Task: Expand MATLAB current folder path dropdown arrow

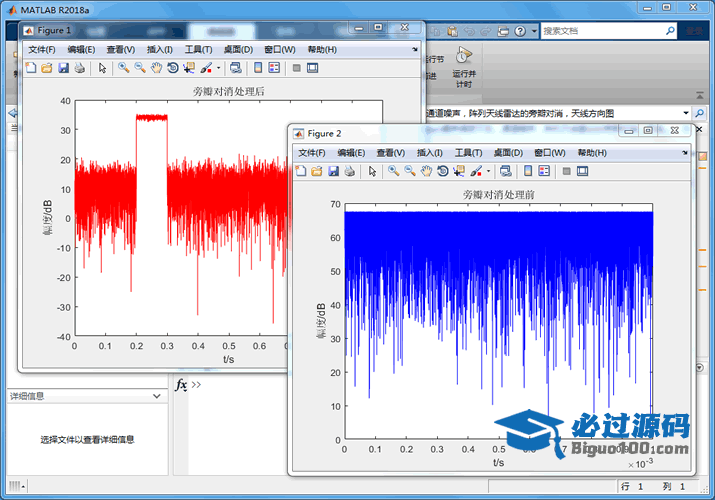Action: [685, 113]
